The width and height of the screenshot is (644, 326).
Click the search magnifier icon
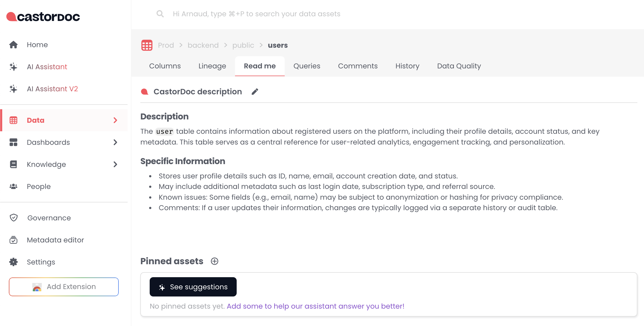pos(160,14)
